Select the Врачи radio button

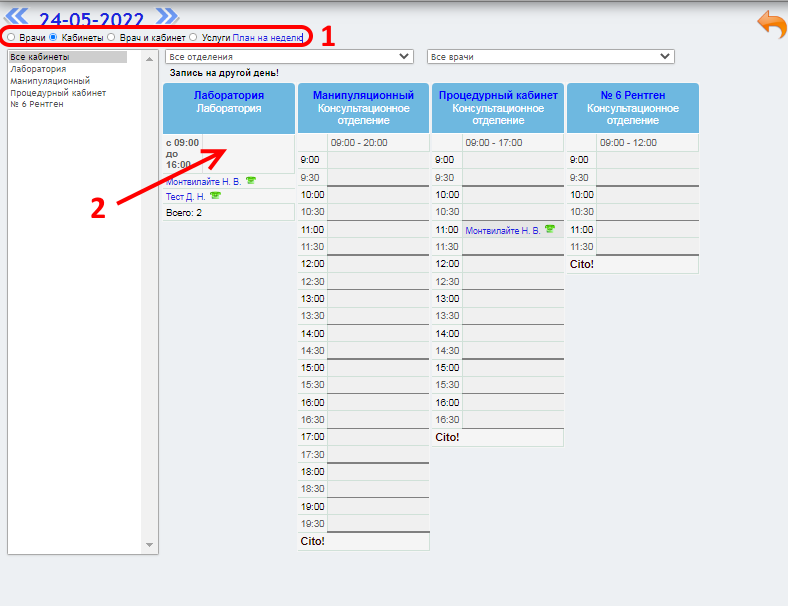point(11,37)
